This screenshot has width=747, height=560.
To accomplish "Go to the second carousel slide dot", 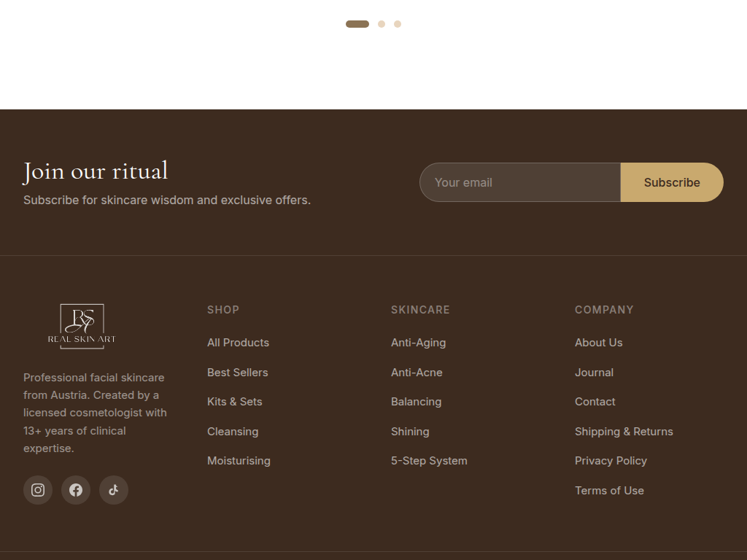I will click(x=382, y=24).
